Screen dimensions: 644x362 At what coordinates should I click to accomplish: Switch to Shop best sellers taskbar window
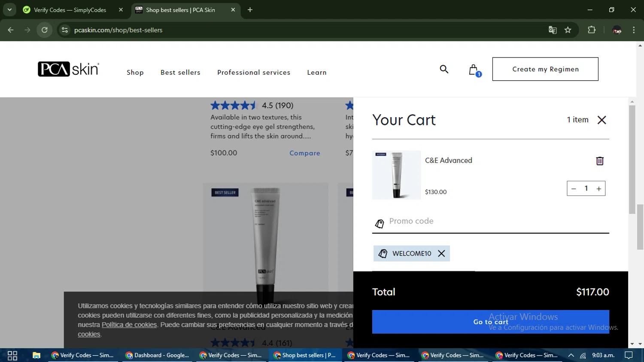(305, 356)
